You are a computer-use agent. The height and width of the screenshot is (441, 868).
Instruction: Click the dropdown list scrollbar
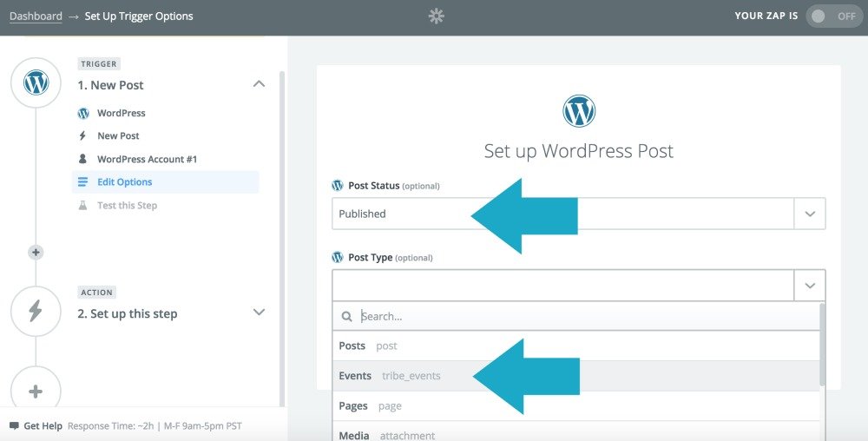point(822,344)
